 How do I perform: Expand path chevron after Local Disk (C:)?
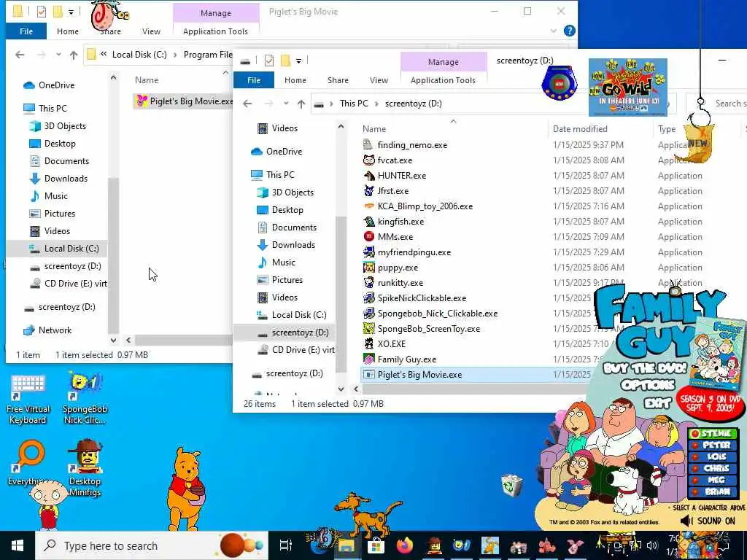(x=175, y=55)
